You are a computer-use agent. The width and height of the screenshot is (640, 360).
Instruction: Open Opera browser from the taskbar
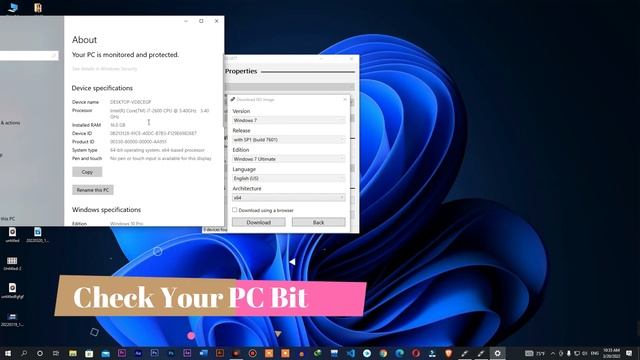pos(416,353)
